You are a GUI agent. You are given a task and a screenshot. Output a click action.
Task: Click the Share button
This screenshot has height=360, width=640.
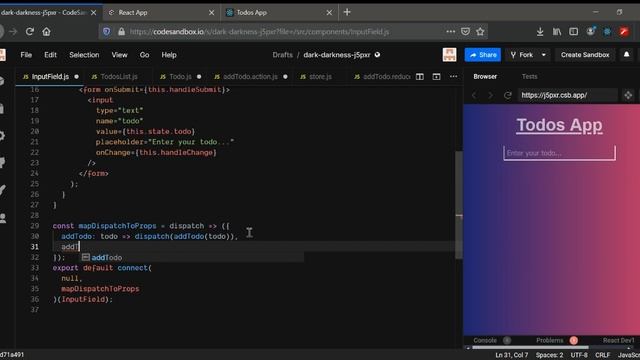coord(483,55)
